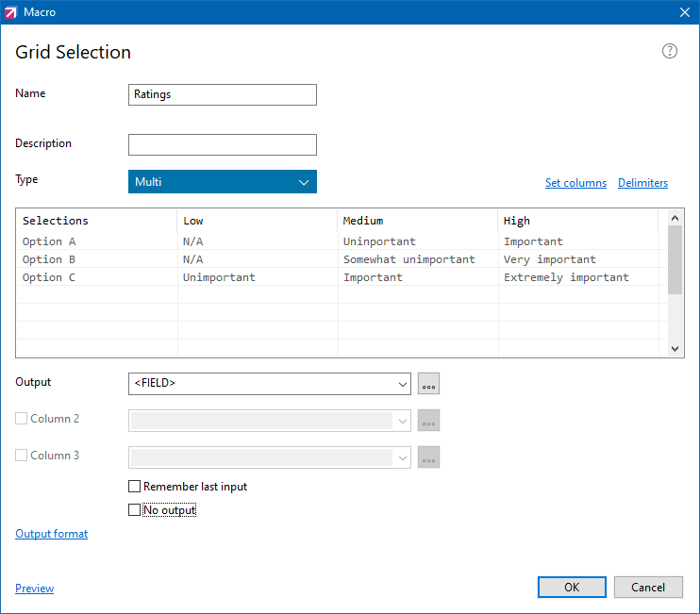Click the help question mark icon
This screenshot has height=614, width=700.
tap(670, 52)
